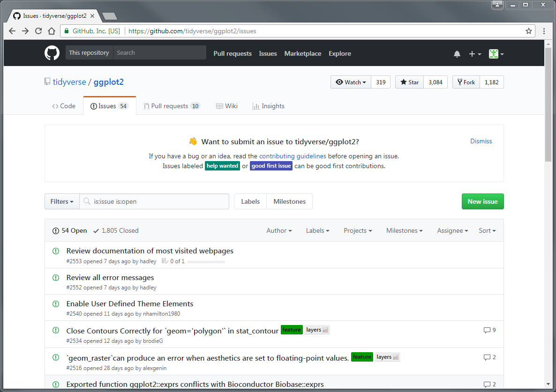The height and width of the screenshot is (392, 556).
Task: Reload the page in browser
Action: pyautogui.click(x=38, y=31)
